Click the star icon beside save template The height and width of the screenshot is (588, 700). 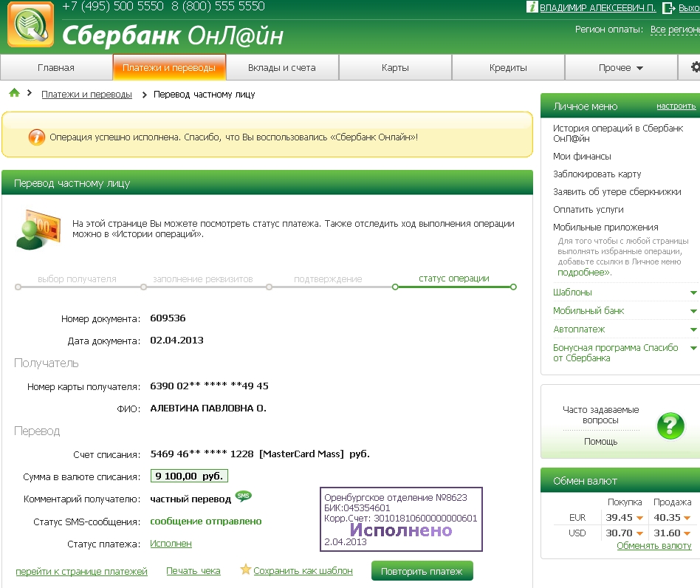click(246, 570)
